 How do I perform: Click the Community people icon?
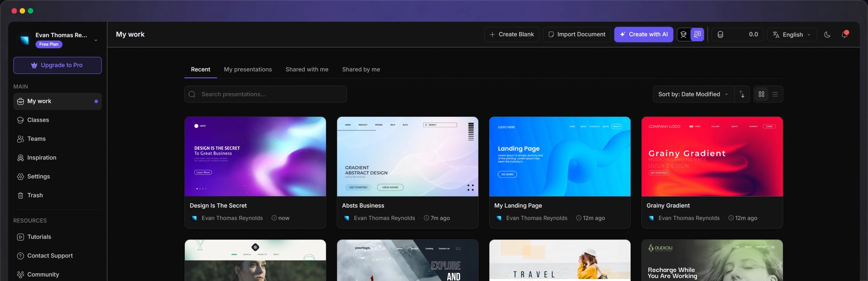pyautogui.click(x=20, y=274)
